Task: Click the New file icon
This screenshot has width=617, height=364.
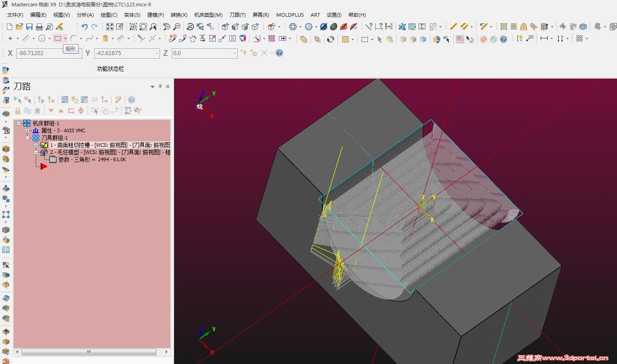Action: tap(9, 27)
